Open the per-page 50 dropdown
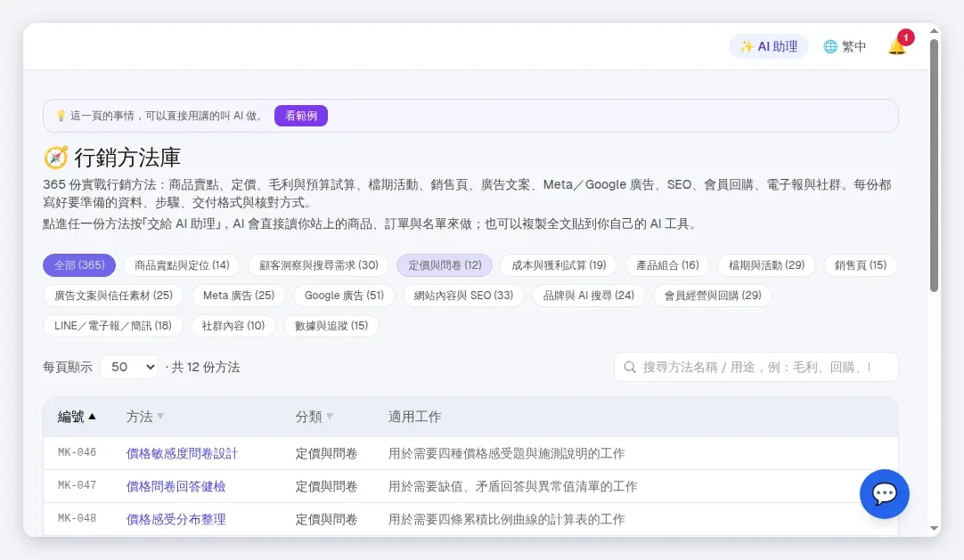Screen dimensions: 964x560 [129, 367]
